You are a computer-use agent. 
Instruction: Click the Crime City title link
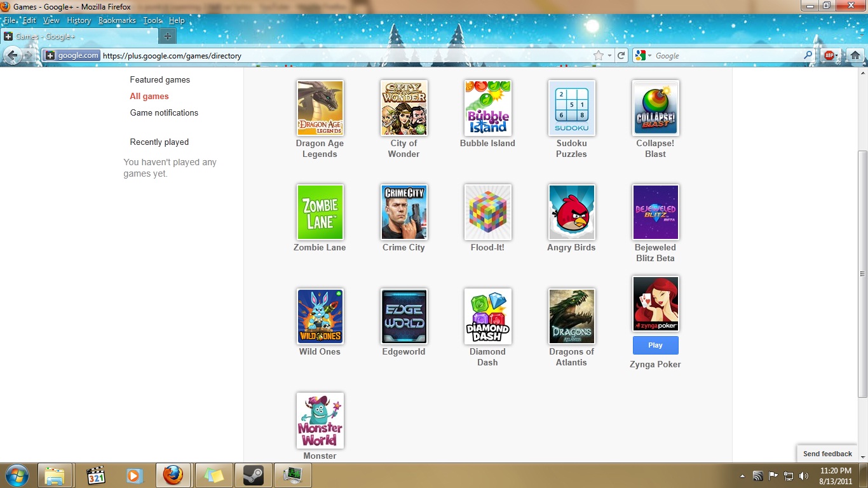coord(403,247)
